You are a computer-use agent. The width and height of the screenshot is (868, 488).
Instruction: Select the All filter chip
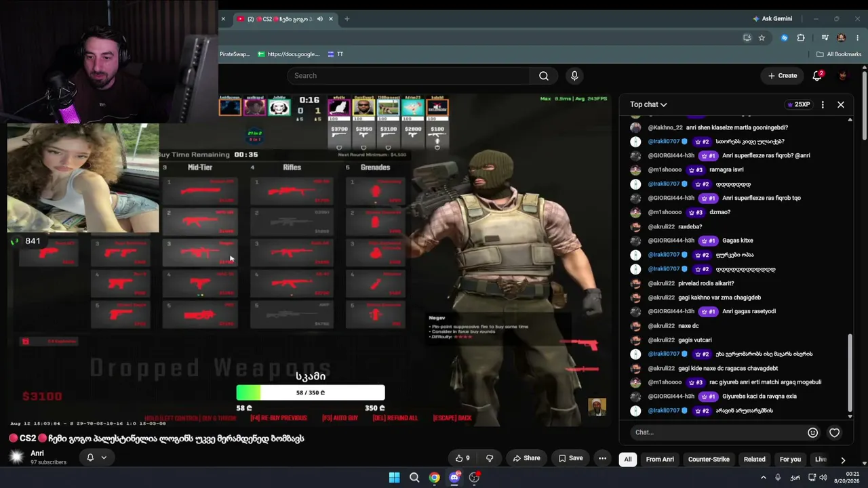pos(628,460)
